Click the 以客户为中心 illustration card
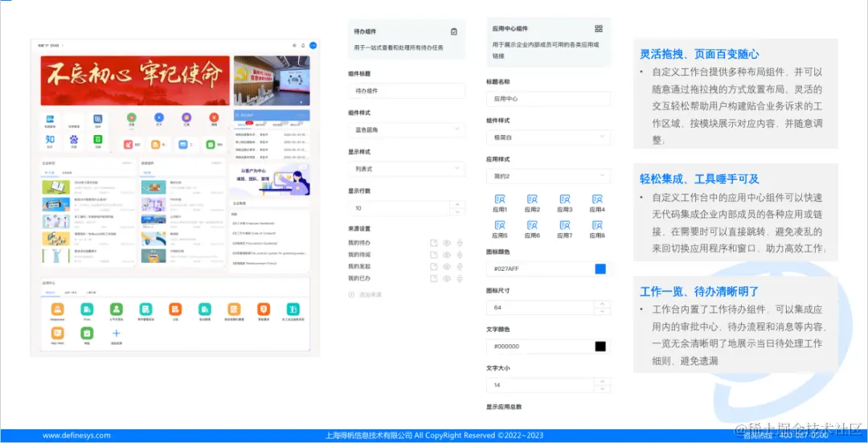868x443 pixels. click(x=272, y=180)
